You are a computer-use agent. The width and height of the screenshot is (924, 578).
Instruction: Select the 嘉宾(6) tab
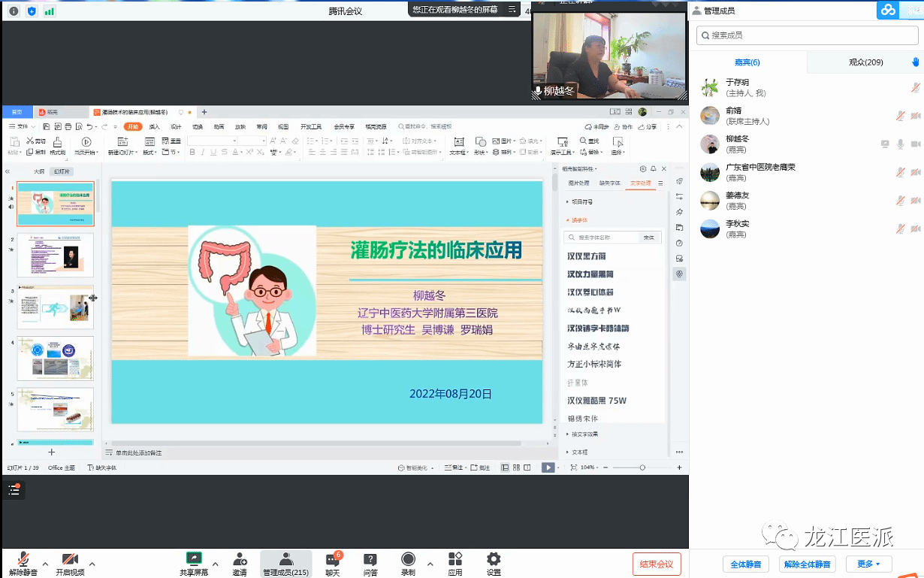coord(747,62)
